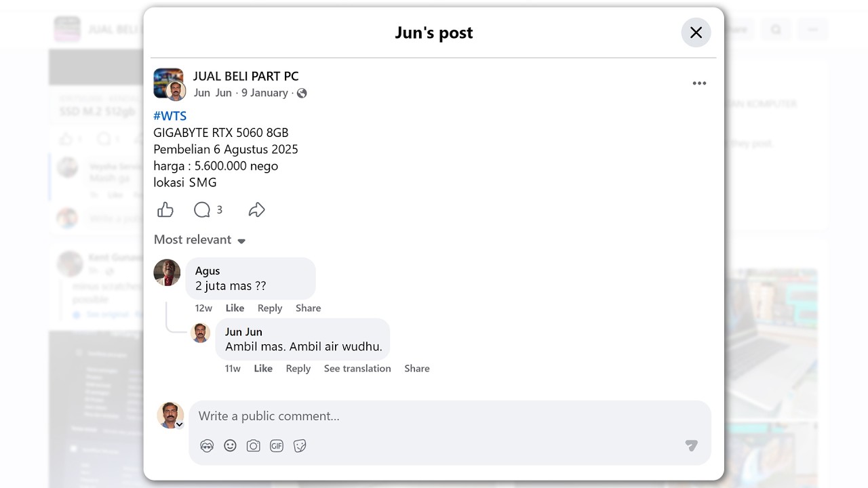868x488 pixels.
Task: Insert an emoji using the smiley icon
Action: click(x=231, y=445)
